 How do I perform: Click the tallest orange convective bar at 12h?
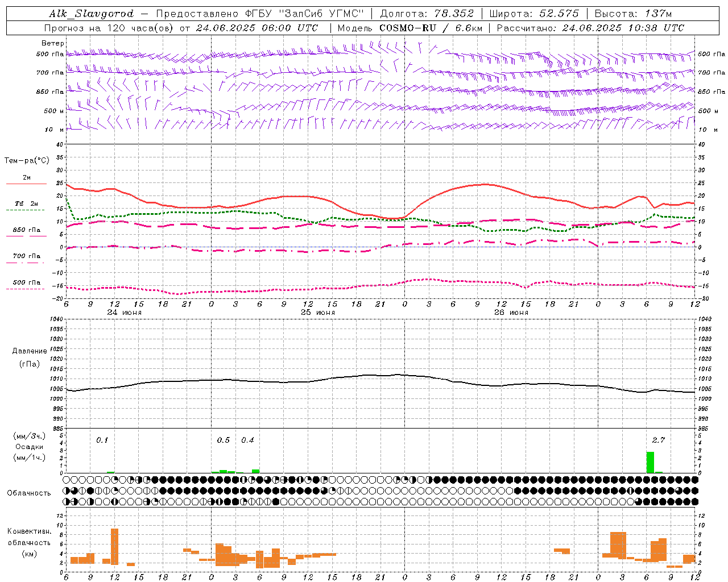[x=114, y=546]
